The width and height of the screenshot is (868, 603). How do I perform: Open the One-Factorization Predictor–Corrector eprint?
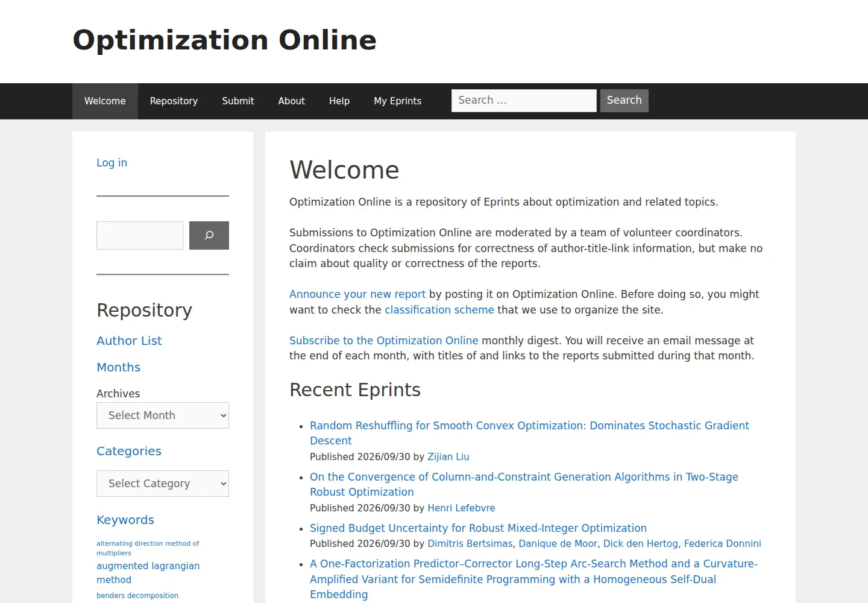click(x=533, y=579)
